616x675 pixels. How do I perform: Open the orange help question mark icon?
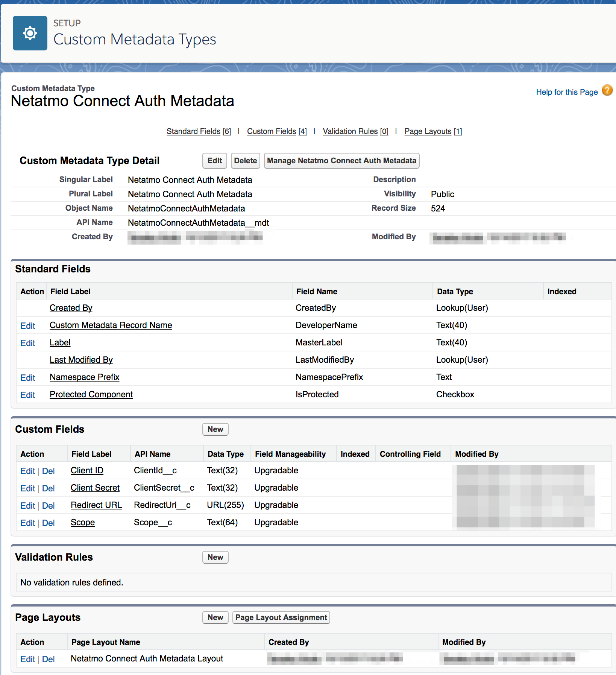click(607, 90)
